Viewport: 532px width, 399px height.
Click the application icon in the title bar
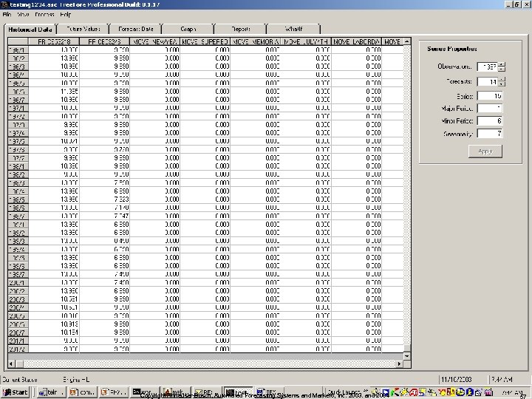[x=4, y=4]
